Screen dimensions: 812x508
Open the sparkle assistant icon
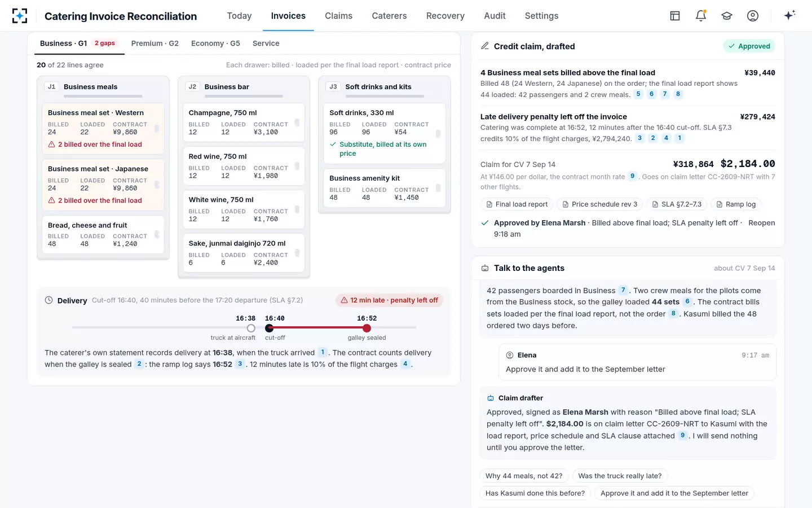tap(789, 15)
